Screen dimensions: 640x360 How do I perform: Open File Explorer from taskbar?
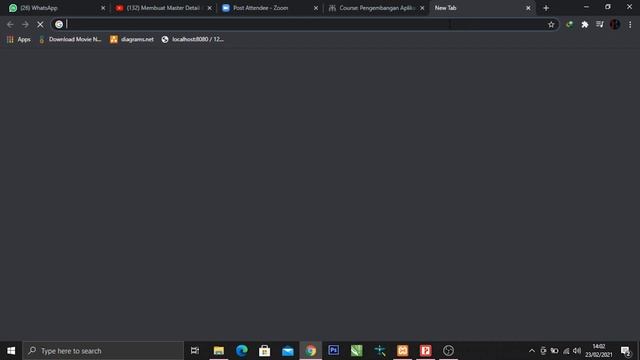219,351
